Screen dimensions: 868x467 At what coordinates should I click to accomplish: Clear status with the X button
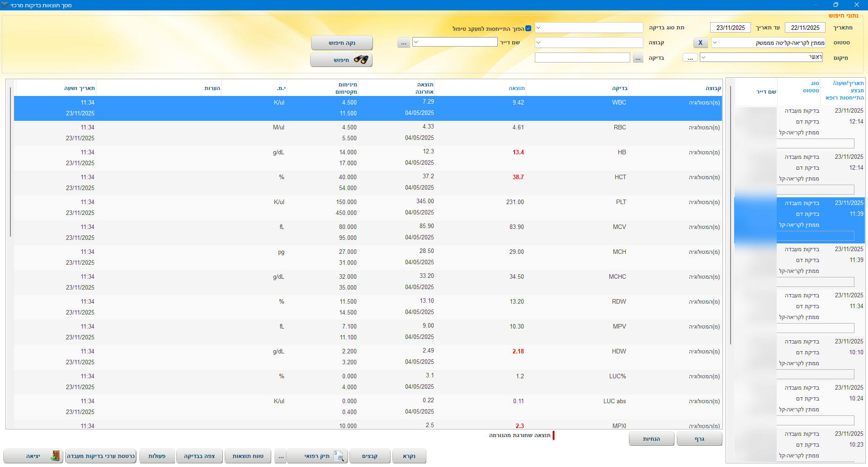click(700, 43)
